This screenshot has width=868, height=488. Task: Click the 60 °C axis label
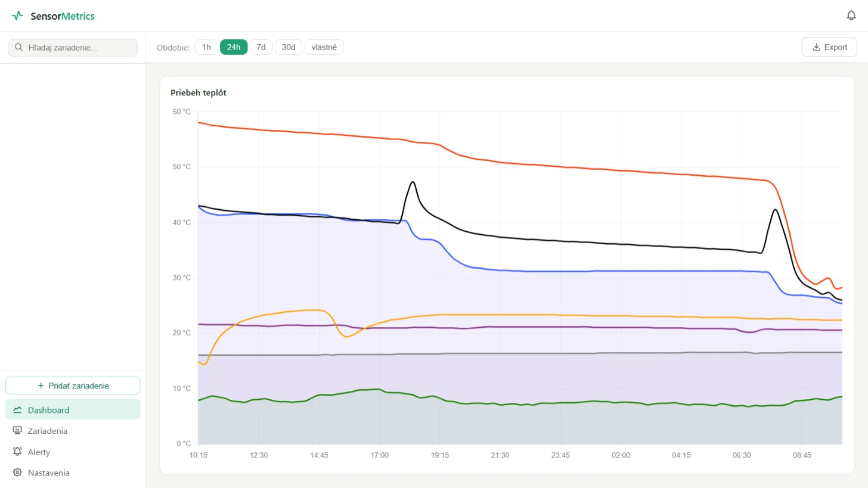[x=182, y=111]
